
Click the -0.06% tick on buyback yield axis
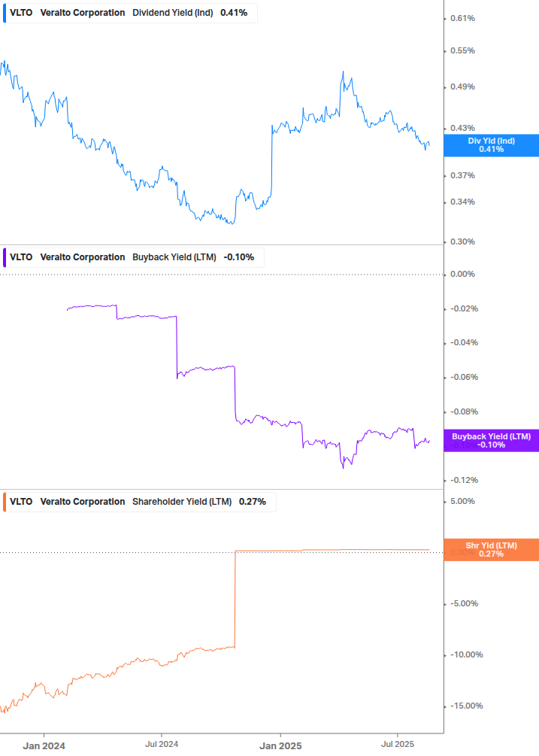[465, 377]
